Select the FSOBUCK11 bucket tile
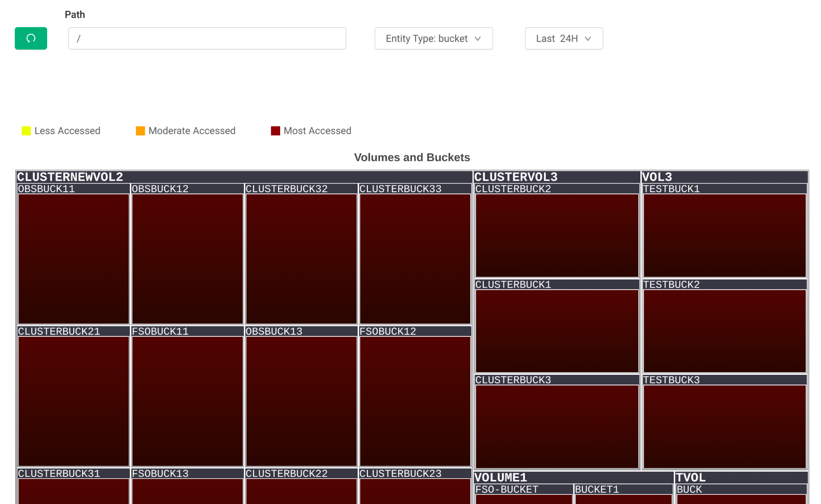821x504 pixels. click(x=187, y=401)
